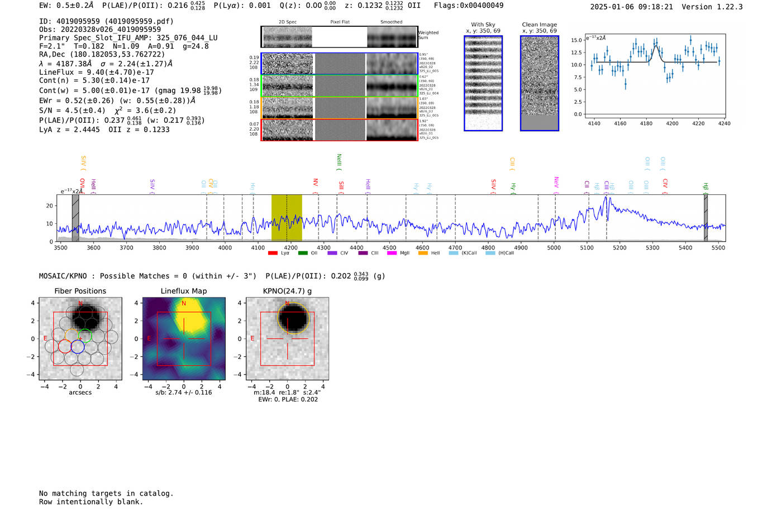Click the '2D Spec' column header
Viewport: 782px width, 532px height.
(288, 22)
